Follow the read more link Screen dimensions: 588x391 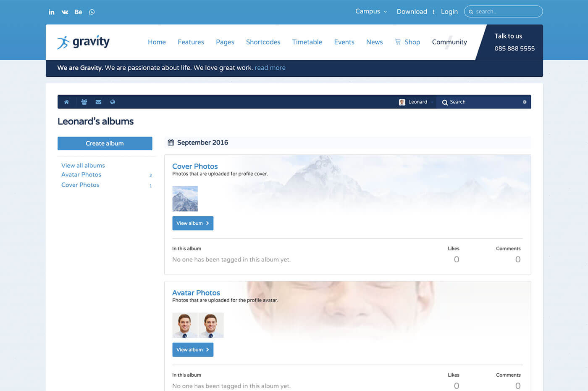270,68
